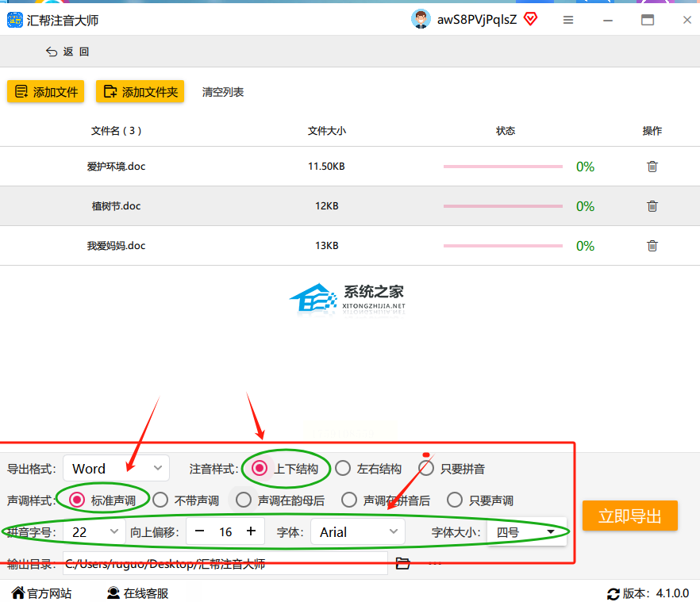Click progress bar of 爱护环境.doc
This screenshot has height=602, width=700.
pyautogui.click(x=502, y=167)
